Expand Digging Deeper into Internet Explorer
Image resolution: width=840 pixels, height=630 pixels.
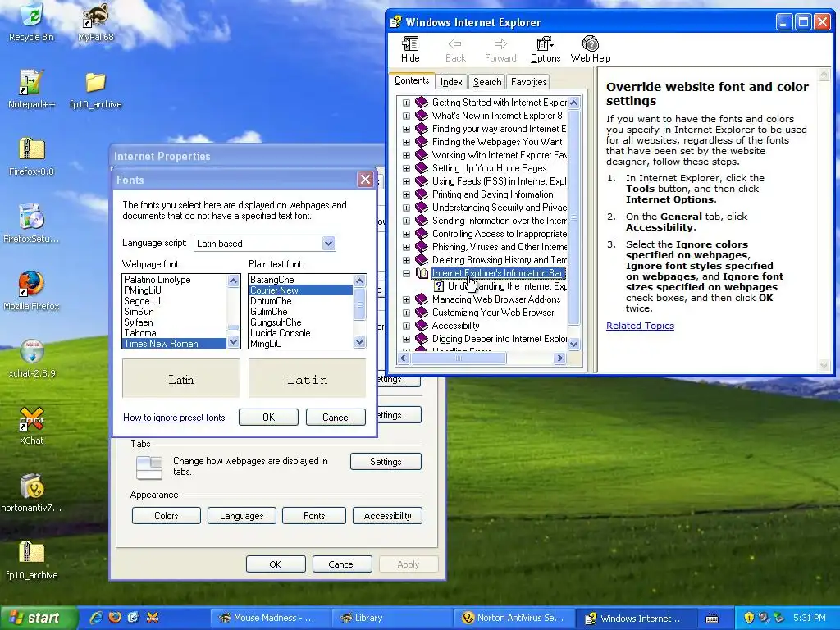(406, 339)
